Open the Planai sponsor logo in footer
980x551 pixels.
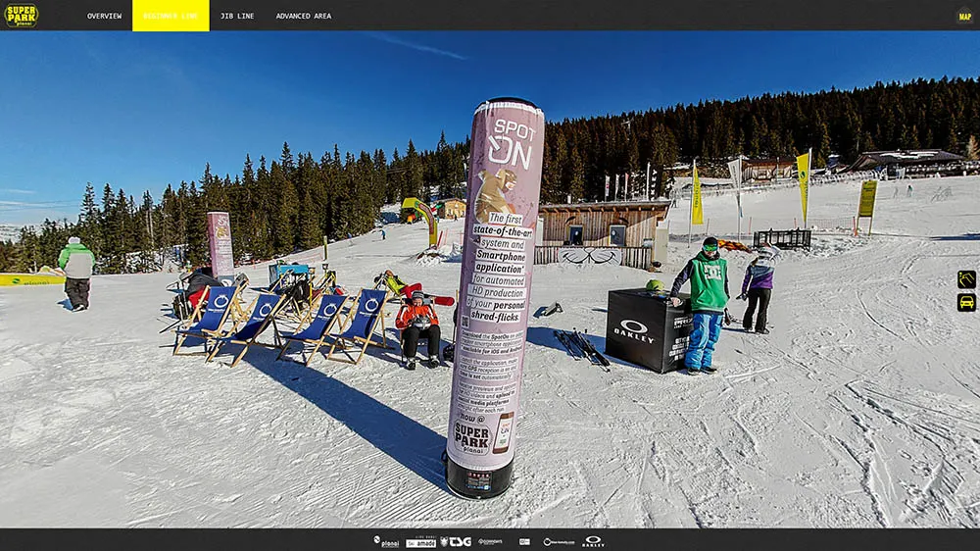coord(386,541)
